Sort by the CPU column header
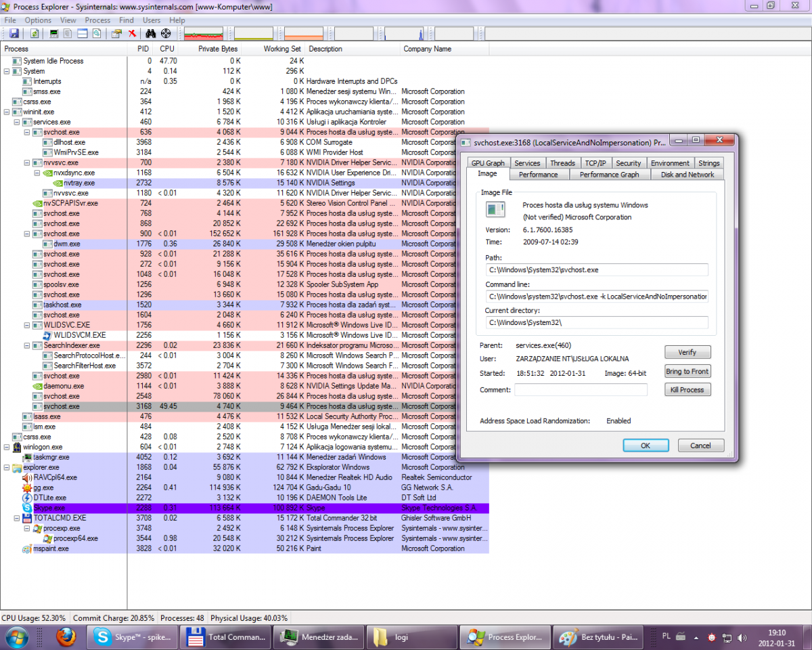 point(167,49)
